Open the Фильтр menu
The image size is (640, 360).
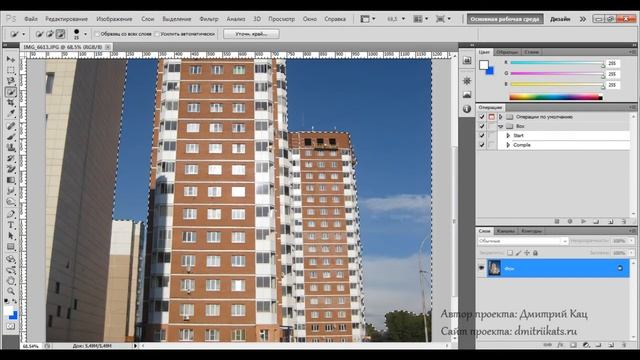tap(209, 19)
